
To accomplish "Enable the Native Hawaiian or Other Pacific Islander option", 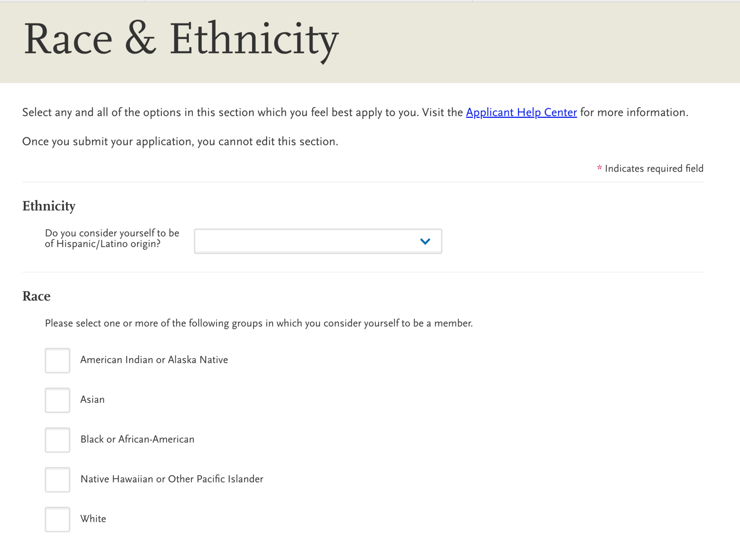I will tap(57, 480).
